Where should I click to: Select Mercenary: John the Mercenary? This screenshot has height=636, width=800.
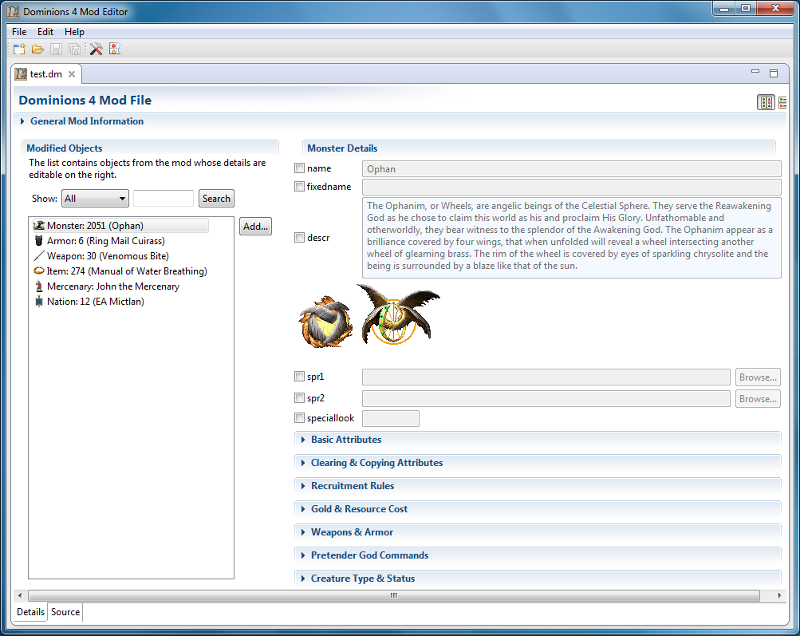pos(107,287)
